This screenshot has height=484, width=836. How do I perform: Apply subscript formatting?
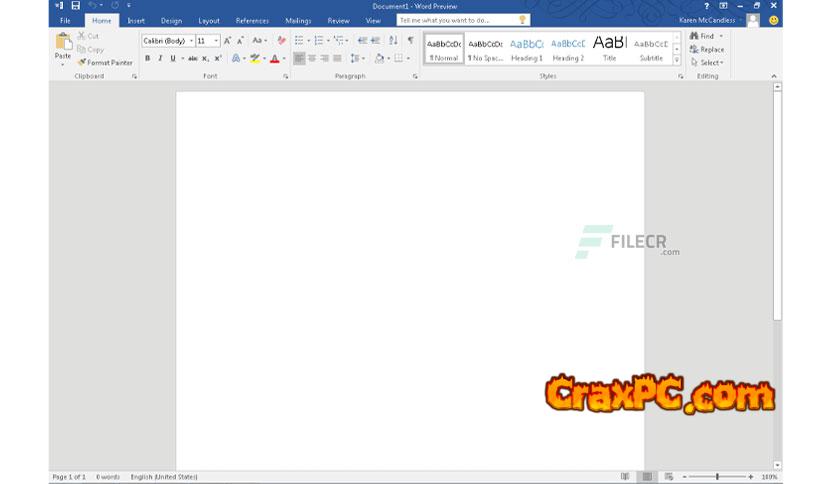coord(205,58)
